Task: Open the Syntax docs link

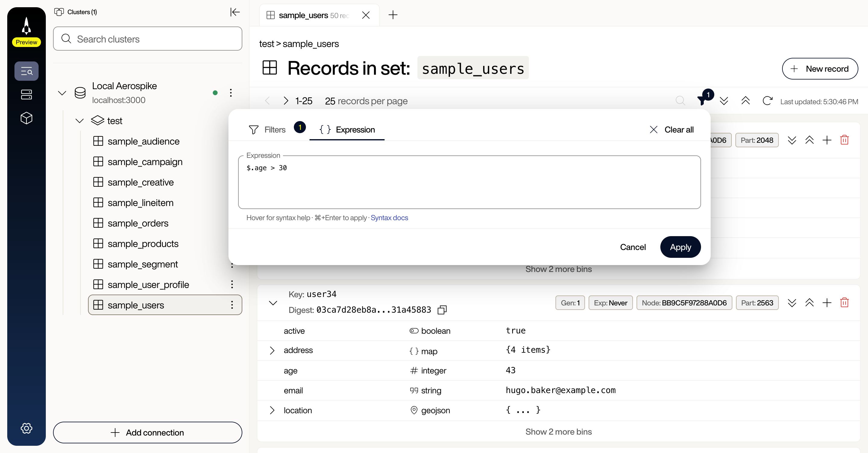Action: tap(389, 217)
